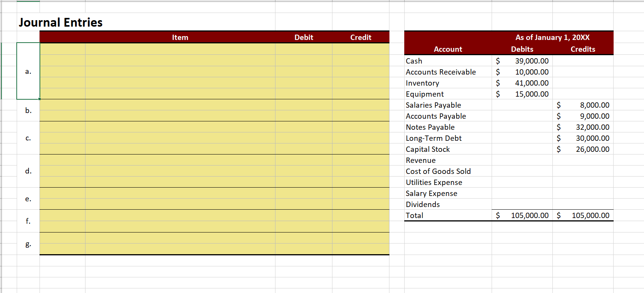Viewport: 644px width, 293px height.
Task: Click the Dividends row Debits cell
Action: pos(522,204)
